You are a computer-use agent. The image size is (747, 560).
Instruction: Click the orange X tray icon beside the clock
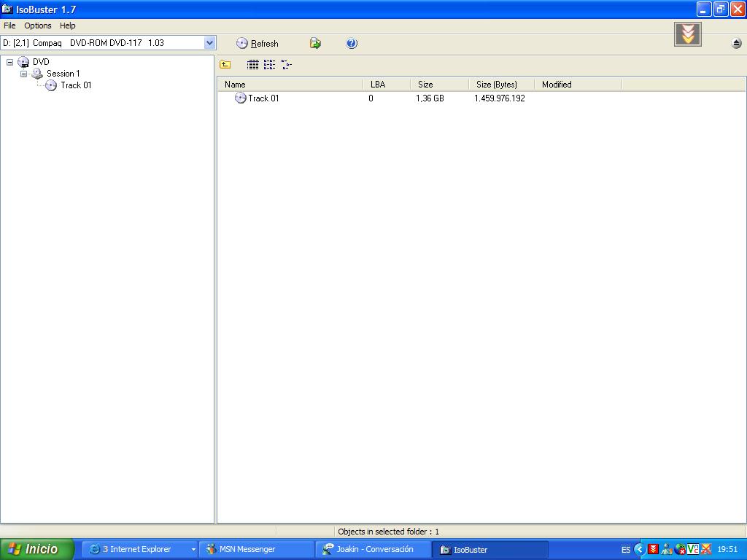pos(706,550)
